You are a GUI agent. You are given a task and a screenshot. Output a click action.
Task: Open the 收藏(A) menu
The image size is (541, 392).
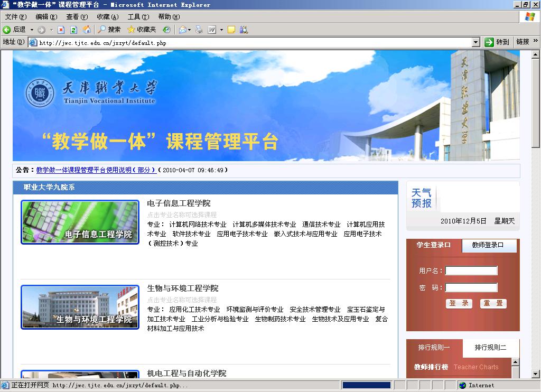pyautogui.click(x=108, y=16)
